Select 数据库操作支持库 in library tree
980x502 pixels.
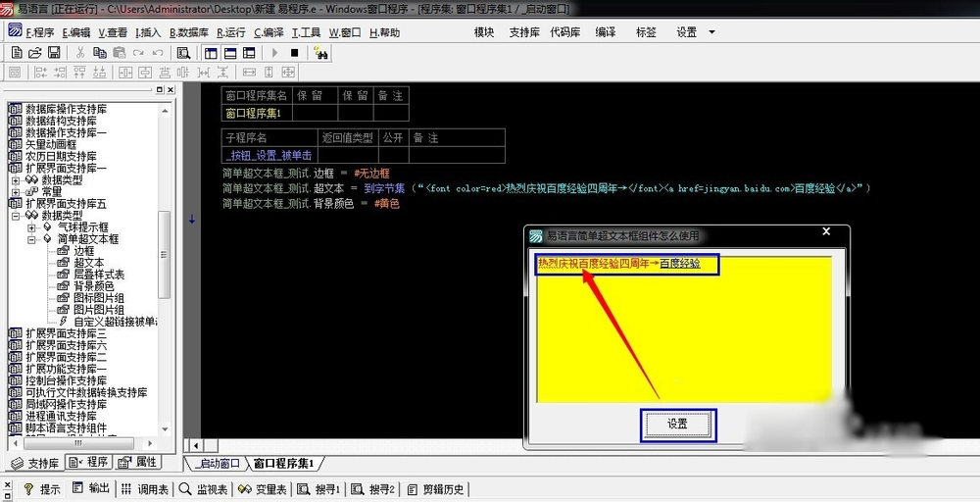pos(66,109)
